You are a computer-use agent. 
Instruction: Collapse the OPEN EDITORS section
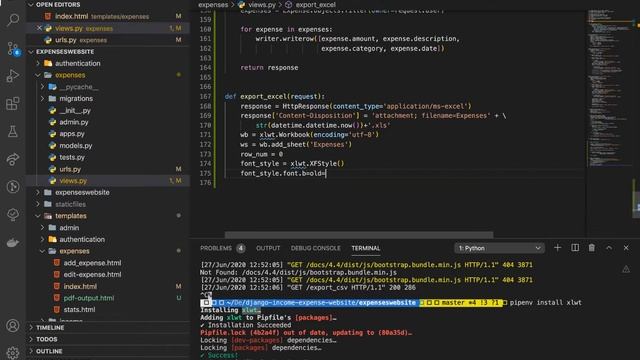31,4
